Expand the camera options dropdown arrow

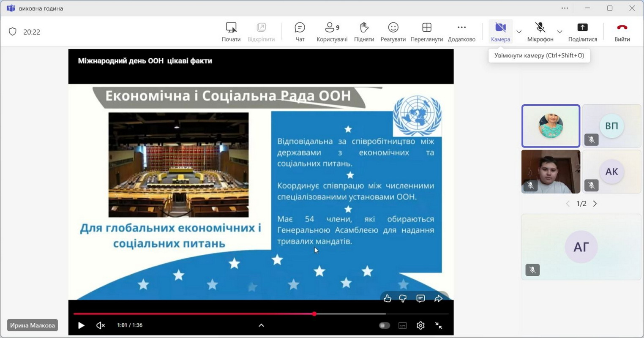pyautogui.click(x=519, y=32)
